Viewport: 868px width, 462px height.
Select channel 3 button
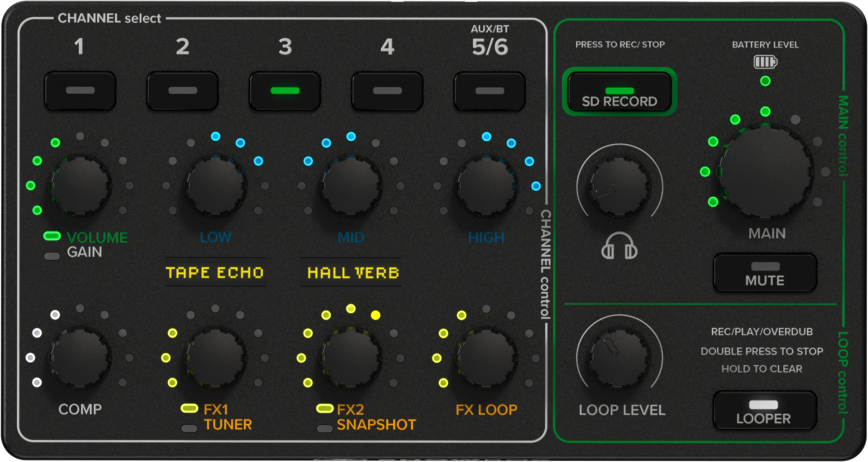pyautogui.click(x=285, y=91)
